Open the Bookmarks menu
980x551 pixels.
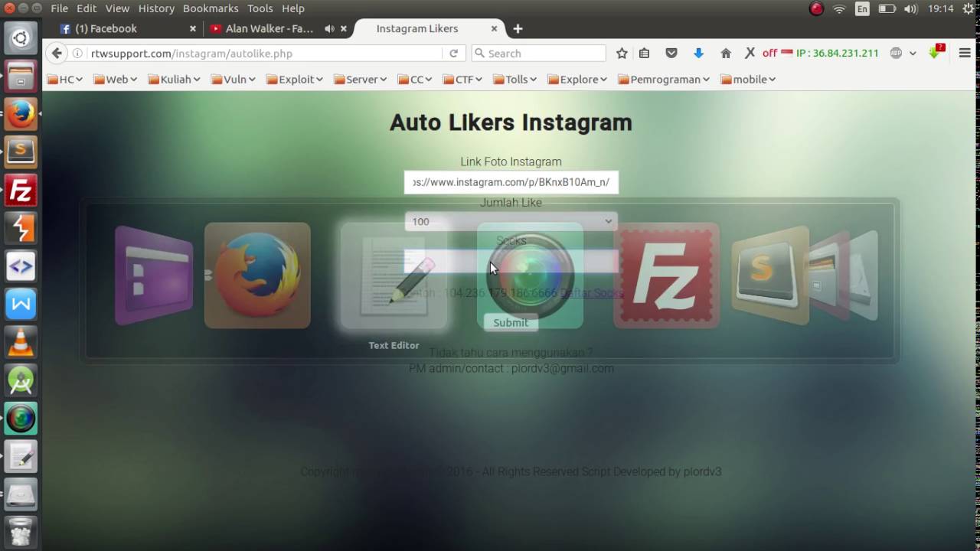211,8
